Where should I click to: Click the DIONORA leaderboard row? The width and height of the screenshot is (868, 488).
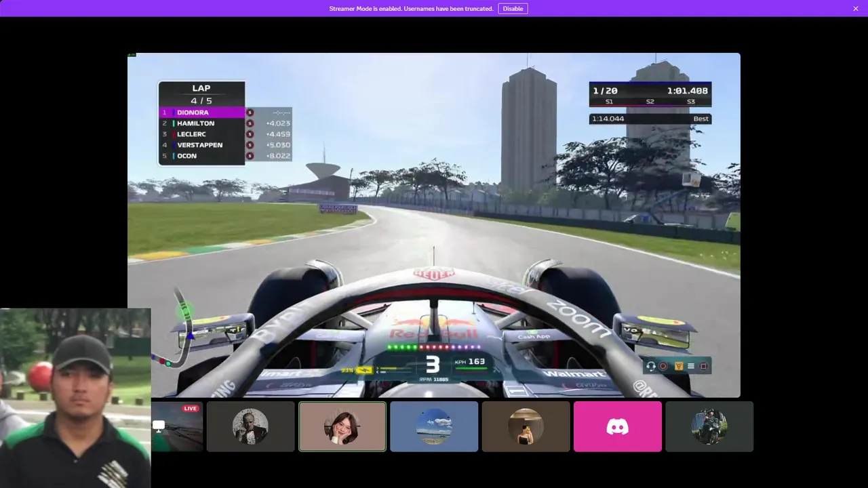coord(202,113)
